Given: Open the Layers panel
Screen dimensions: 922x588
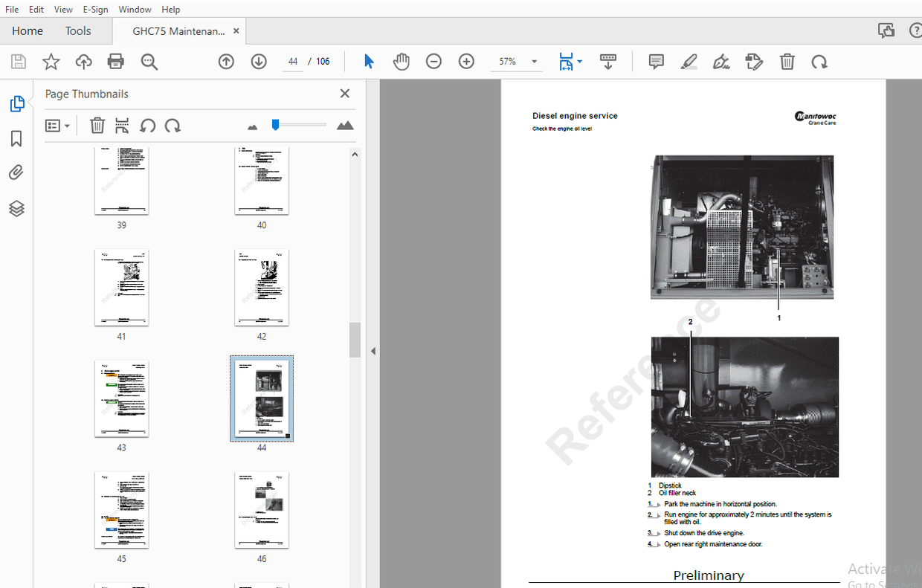Looking at the screenshot, I should pyautogui.click(x=16, y=209).
